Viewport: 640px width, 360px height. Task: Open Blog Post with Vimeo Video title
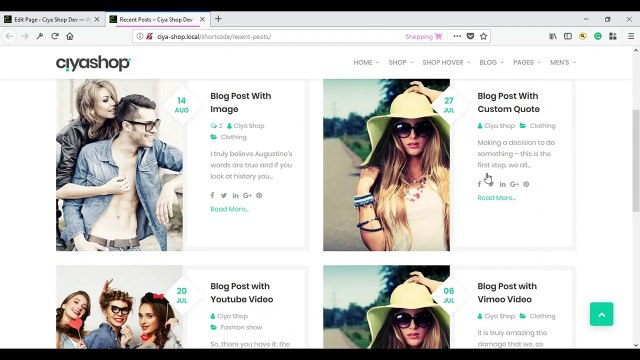[x=507, y=293]
